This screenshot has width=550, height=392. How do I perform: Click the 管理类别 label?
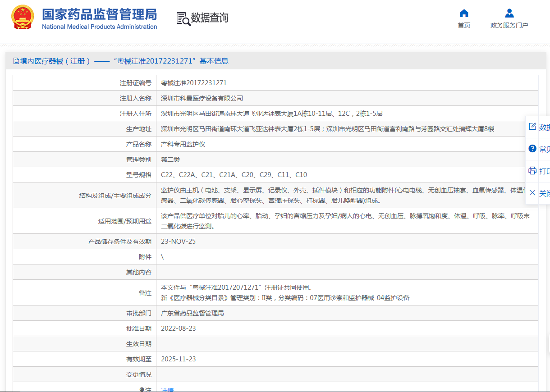pos(138,160)
